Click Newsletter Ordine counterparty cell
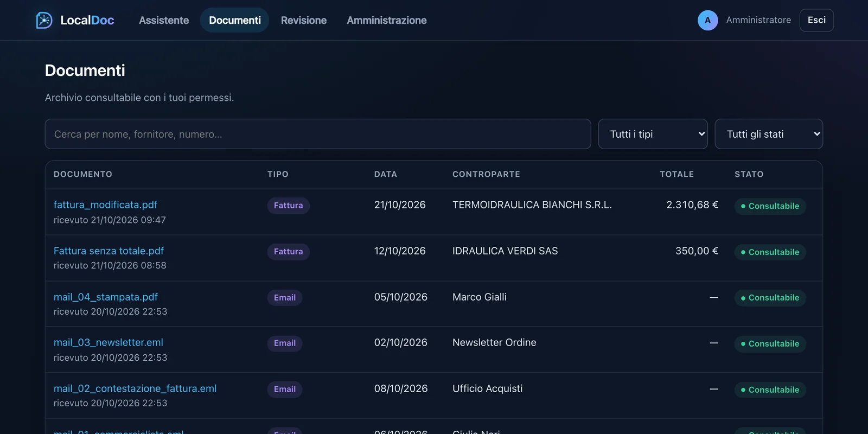 (494, 342)
